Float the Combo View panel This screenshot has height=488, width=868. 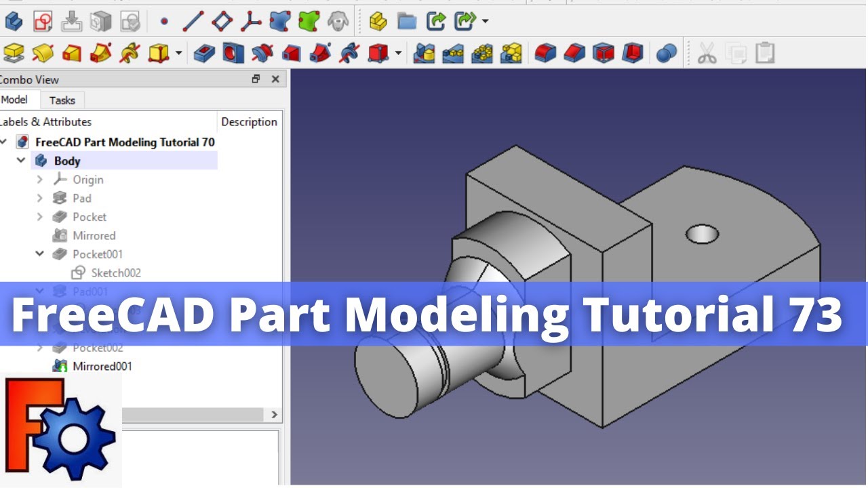(256, 79)
